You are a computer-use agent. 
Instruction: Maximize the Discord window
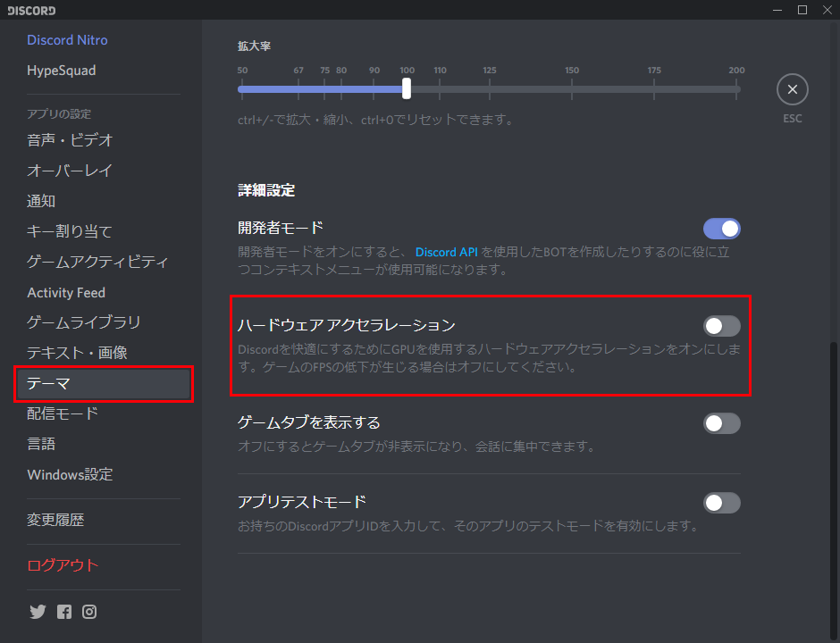click(802, 10)
